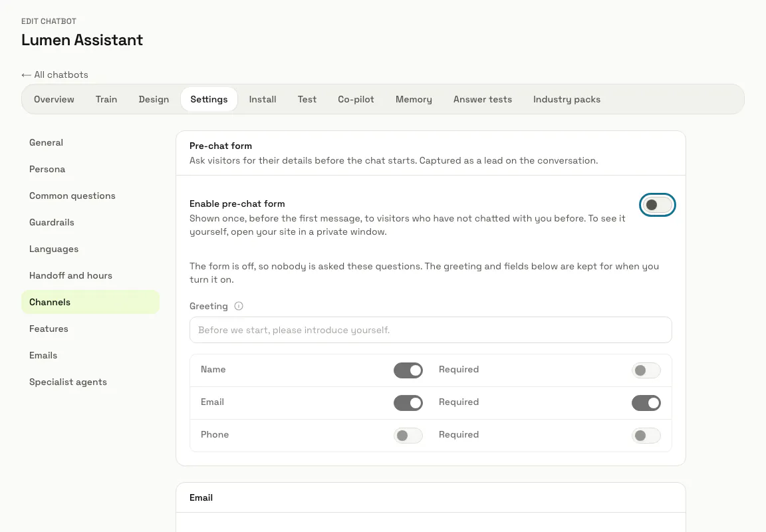Viewport: 766px width, 532px height.
Task: Enable the pre-chat form toggle
Action: pos(657,205)
